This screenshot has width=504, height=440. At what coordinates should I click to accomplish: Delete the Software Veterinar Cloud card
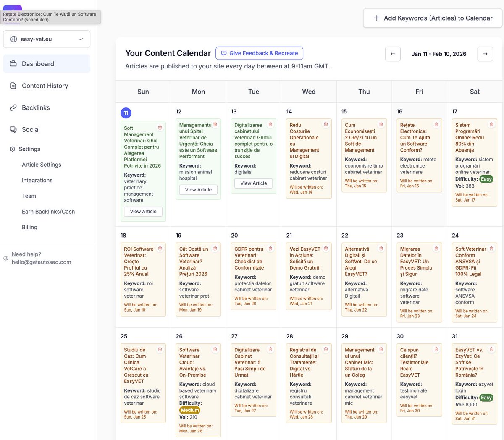tap(215, 349)
